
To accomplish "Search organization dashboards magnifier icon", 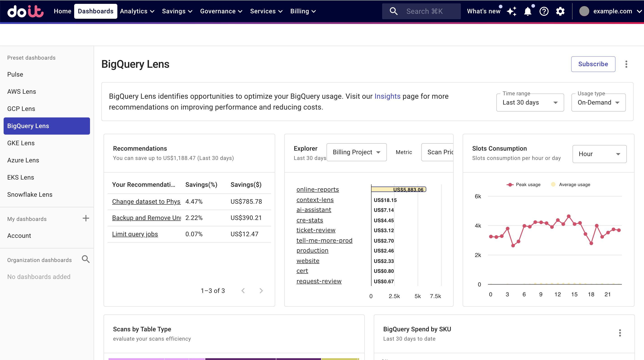I will [x=86, y=259].
